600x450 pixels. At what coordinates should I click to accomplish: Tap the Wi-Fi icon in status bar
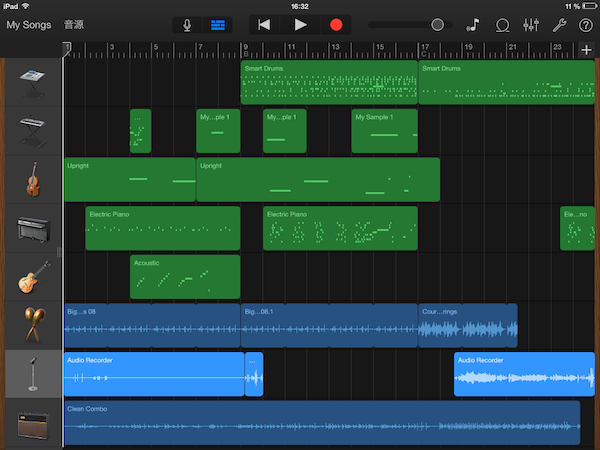(26, 6)
